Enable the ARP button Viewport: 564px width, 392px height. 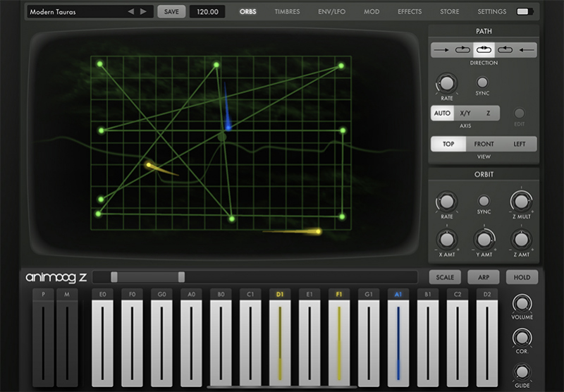click(x=484, y=277)
